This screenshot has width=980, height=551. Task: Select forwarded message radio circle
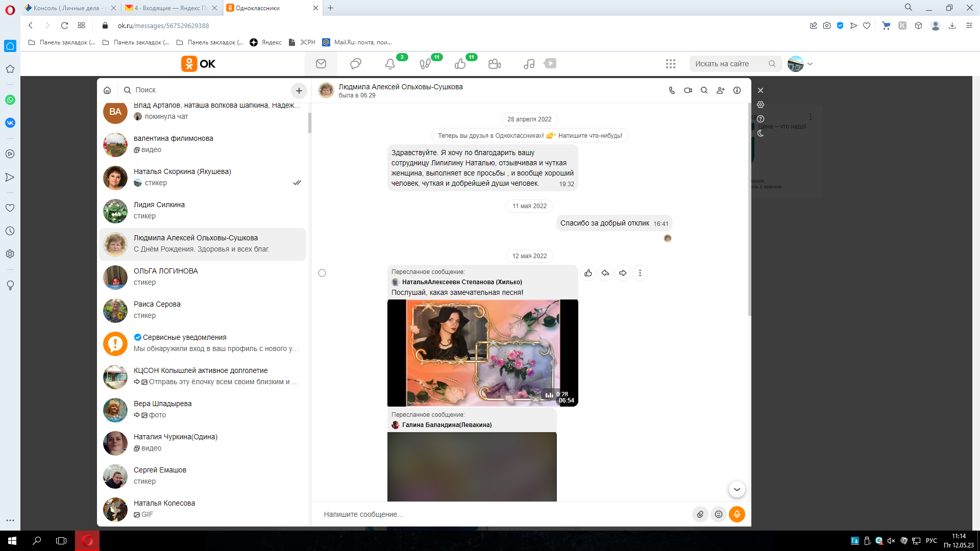point(322,273)
